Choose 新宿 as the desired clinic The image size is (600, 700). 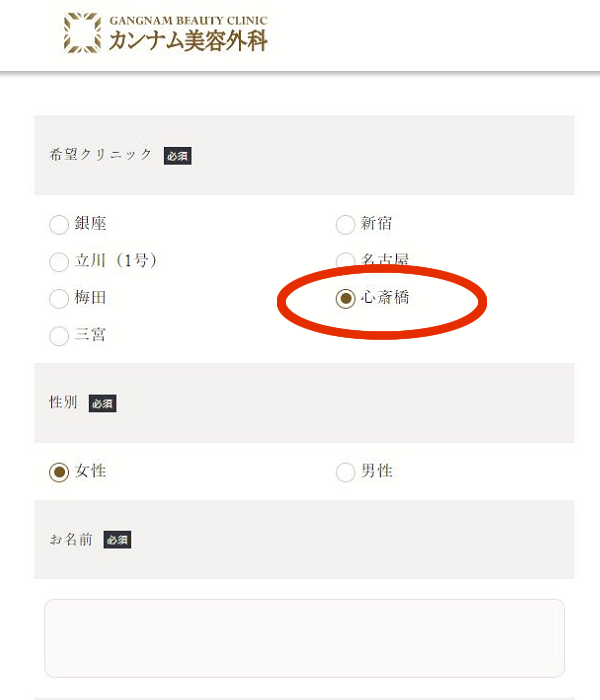pos(345,224)
